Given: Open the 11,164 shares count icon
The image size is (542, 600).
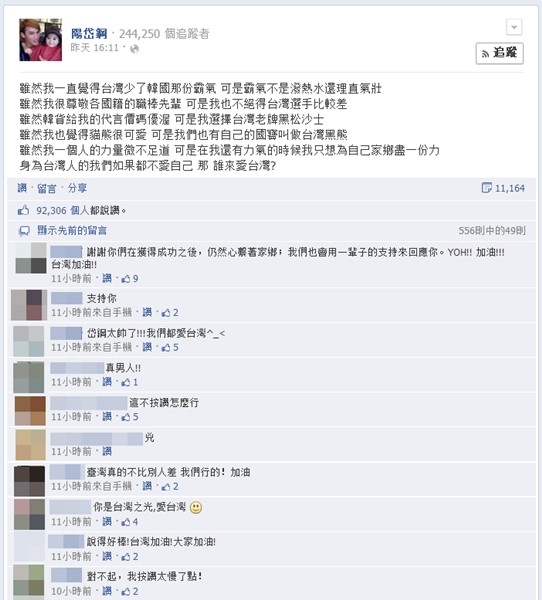Looking at the screenshot, I should [x=486, y=188].
